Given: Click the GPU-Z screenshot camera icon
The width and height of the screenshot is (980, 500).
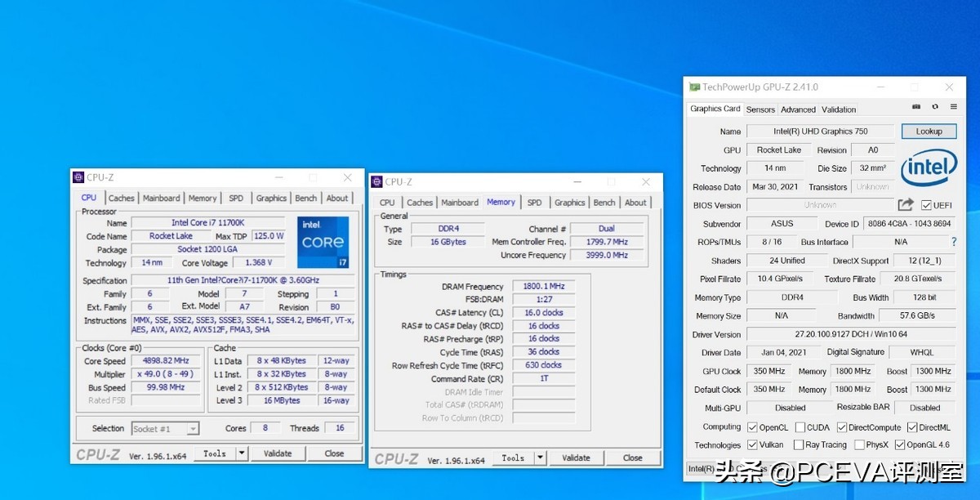Looking at the screenshot, I should 916,107.
